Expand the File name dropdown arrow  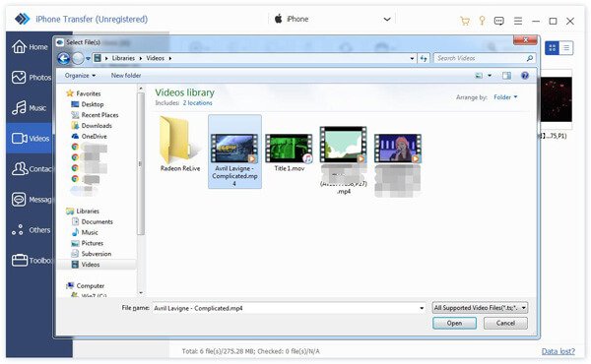[x=422, y=308]
